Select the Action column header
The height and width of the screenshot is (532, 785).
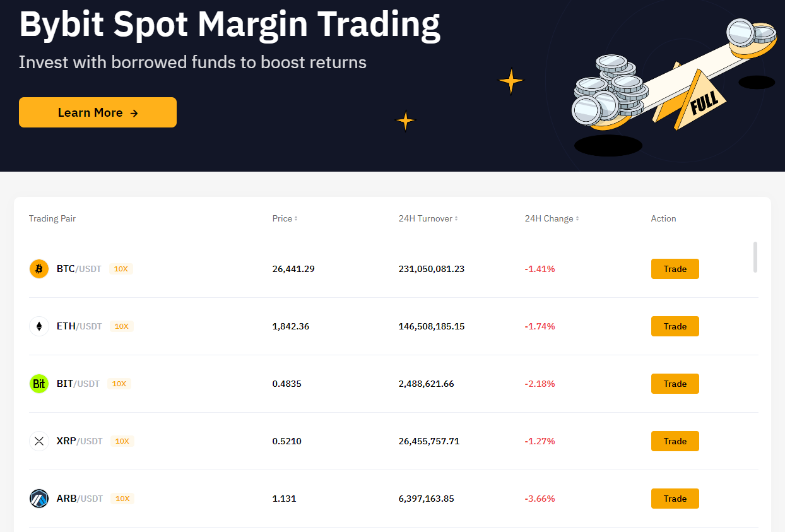tap(663, 218)
